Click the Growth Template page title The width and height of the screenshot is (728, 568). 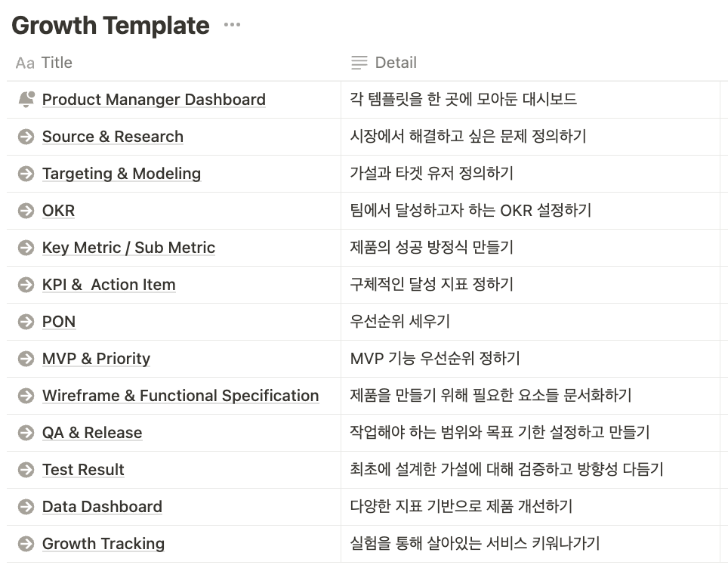point(110,25)
